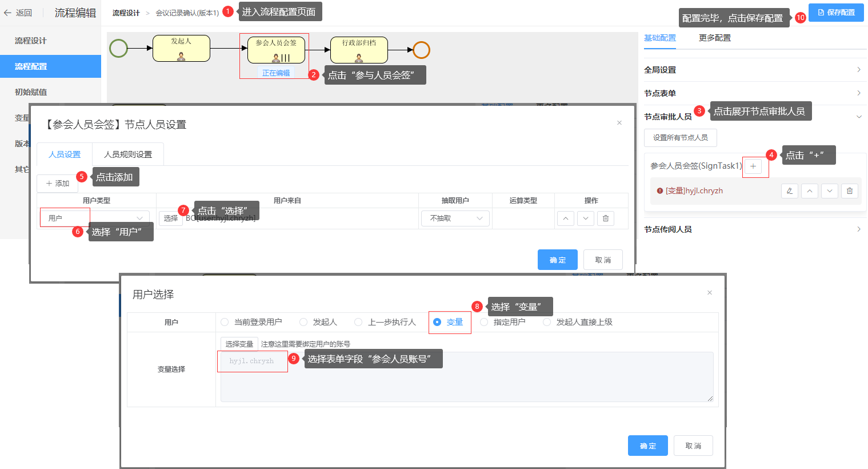The width and height of the screenshot is (868, 469).
Task: Open the 更多配置 tab
Action: click(x=714, y=38)
